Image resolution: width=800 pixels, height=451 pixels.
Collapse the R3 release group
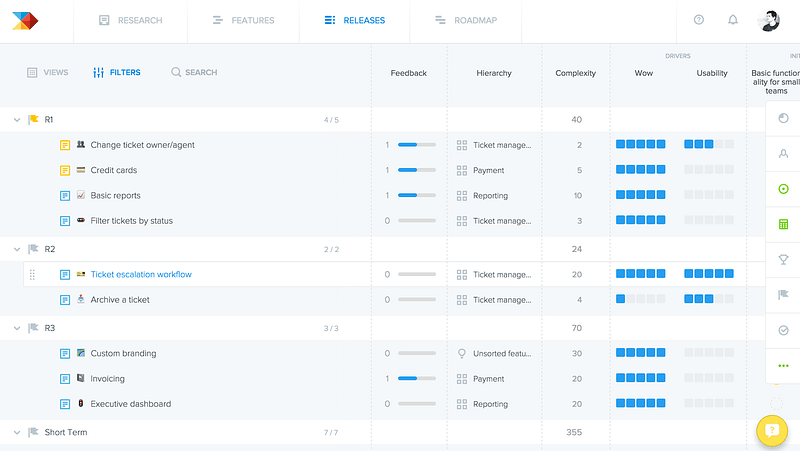17,328
